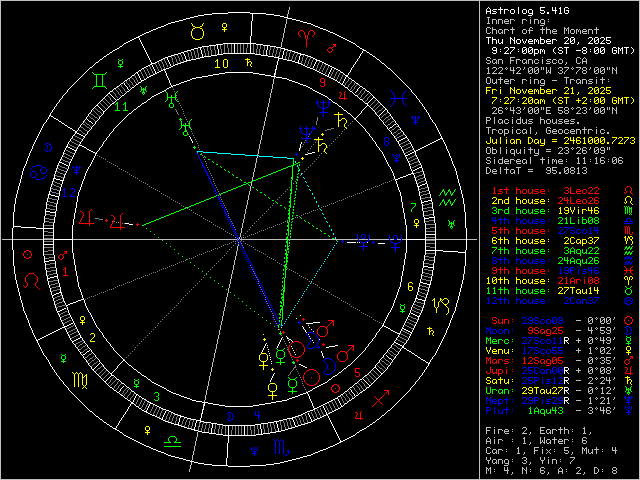Screen dimensions: 640x480
Task: Click house number 10 inside the wheel
Action: point(222,59)
